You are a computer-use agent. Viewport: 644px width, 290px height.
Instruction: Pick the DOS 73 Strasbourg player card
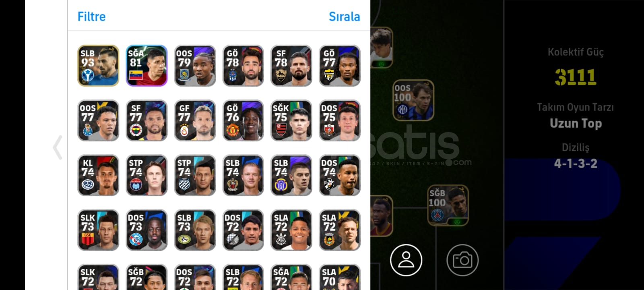(147, 230)
